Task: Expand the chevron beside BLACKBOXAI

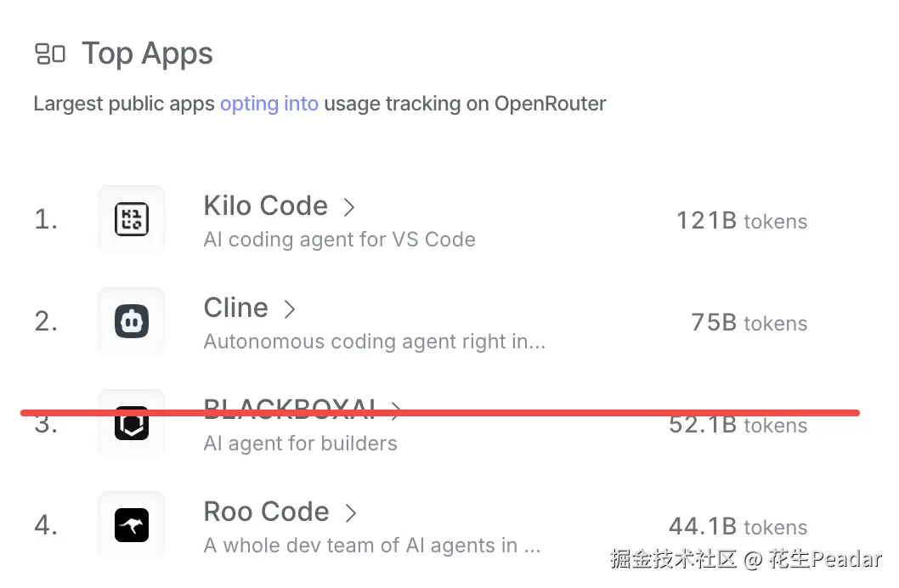Action: (x=395, y=410)
